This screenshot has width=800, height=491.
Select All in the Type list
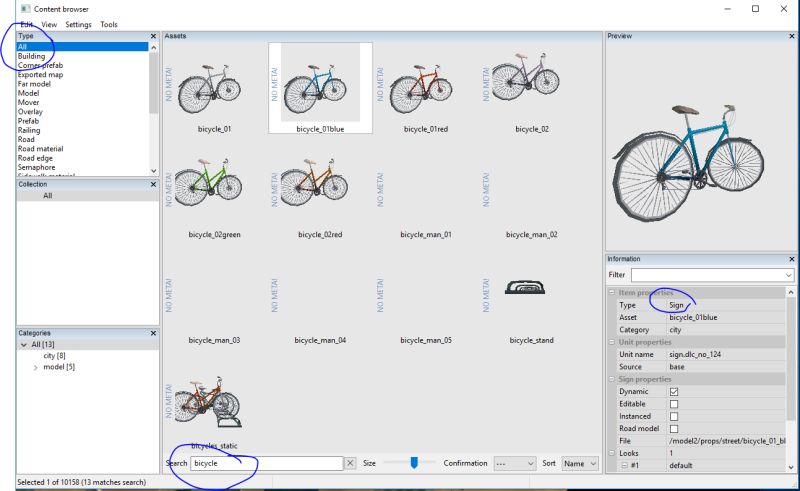[82, 47]
